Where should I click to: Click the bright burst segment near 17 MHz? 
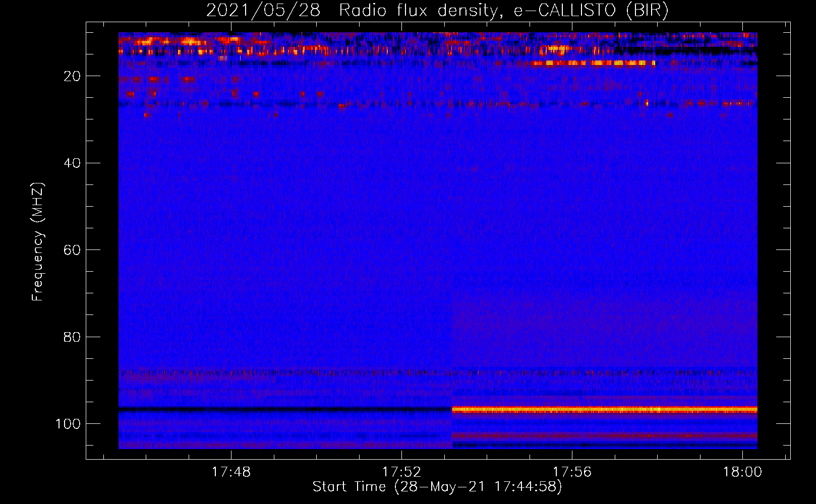(x=594, y=63)
